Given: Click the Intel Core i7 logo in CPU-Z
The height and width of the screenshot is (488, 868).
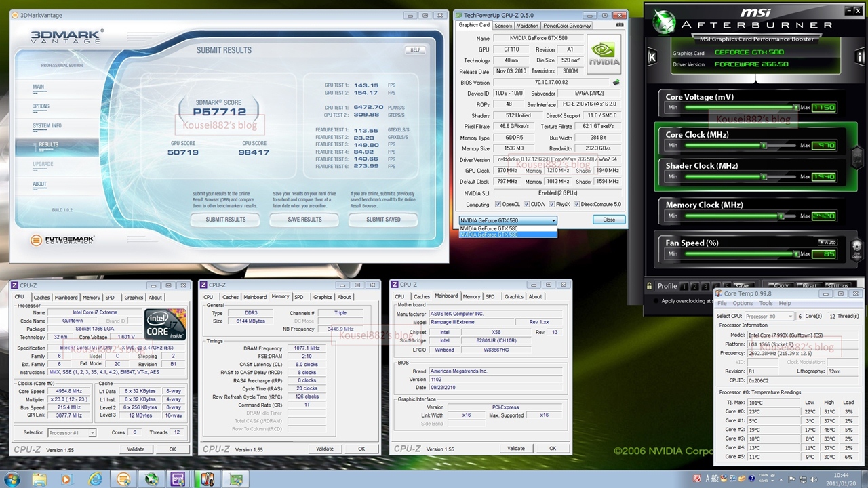Looking at the screenshot, I should pyautogui.click(x=165, y=324).
